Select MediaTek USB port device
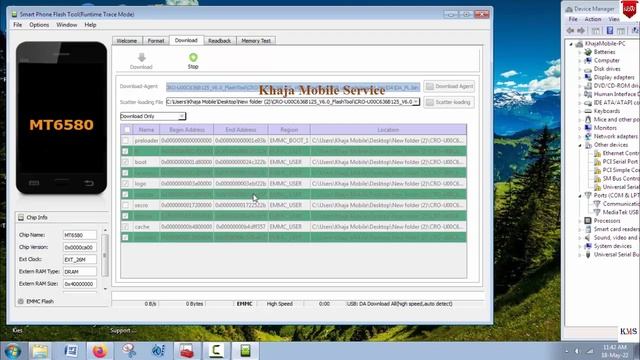This screenshot has width=640, height=360. 617,212
